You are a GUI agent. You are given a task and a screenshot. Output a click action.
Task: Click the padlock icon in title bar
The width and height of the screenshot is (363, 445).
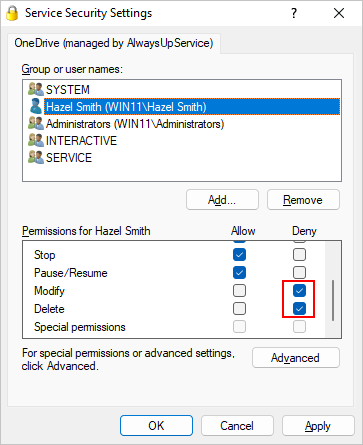[12, 13]
